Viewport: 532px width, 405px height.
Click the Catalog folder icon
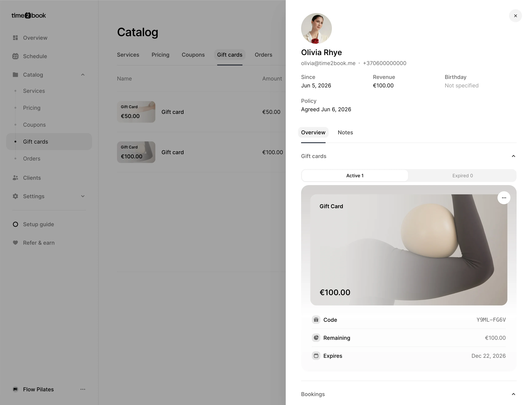[15, 74]
